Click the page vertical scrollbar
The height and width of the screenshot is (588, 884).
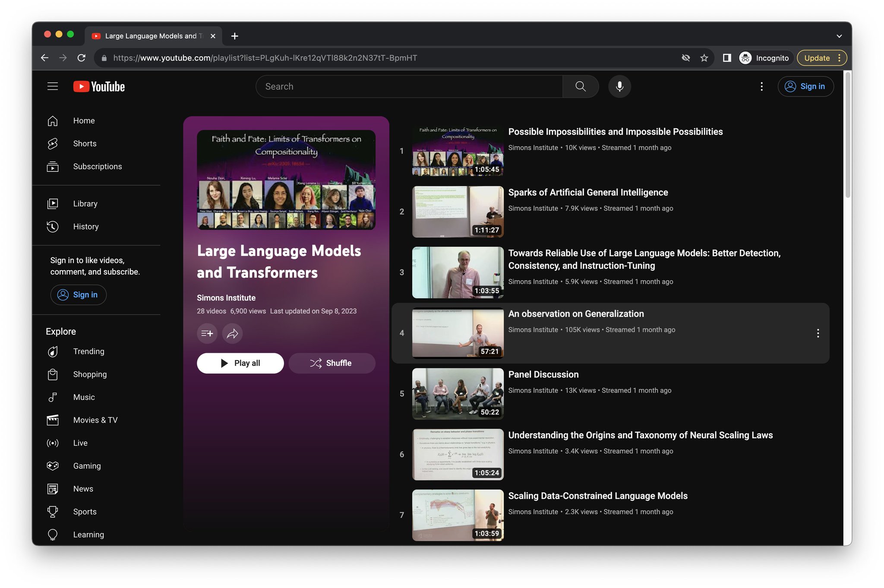tap(848, 135)
